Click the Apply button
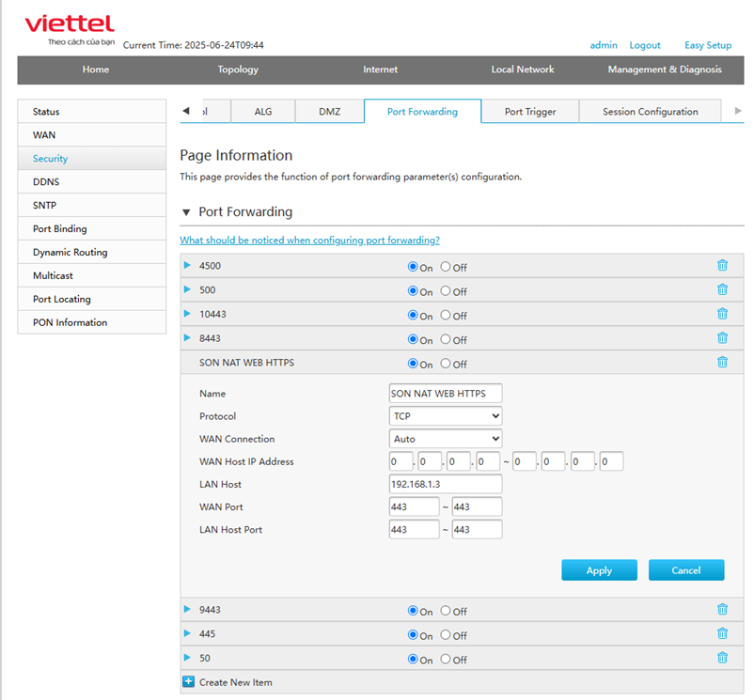The width and height of the screenshot is (754, 700). [x=599, y=570]
